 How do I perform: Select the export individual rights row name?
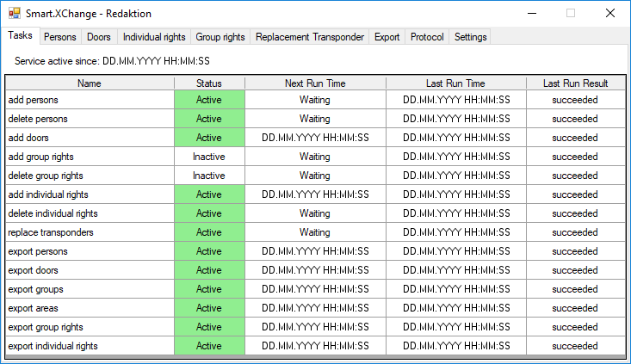point(53,346)
